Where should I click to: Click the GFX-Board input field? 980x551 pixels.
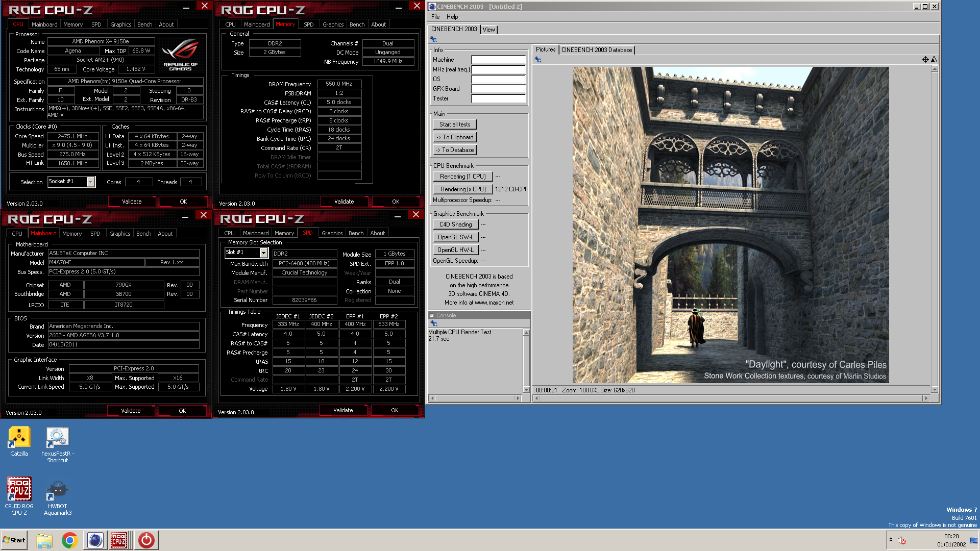click(498, 89)
